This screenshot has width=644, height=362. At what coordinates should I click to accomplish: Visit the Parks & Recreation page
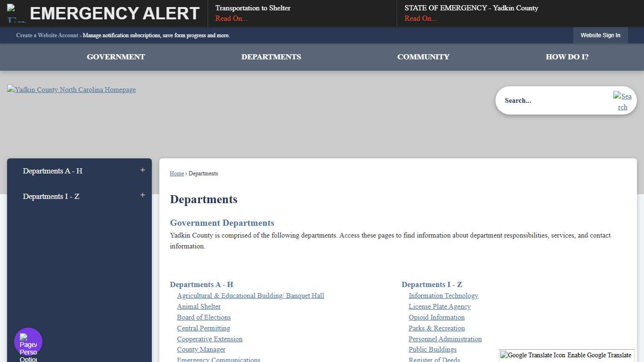point(437,328)
